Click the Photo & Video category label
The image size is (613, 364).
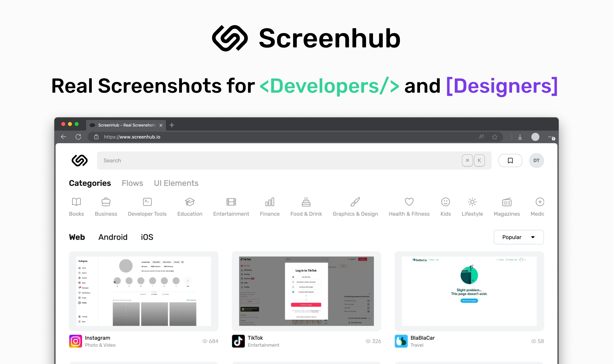coord(100,345)
